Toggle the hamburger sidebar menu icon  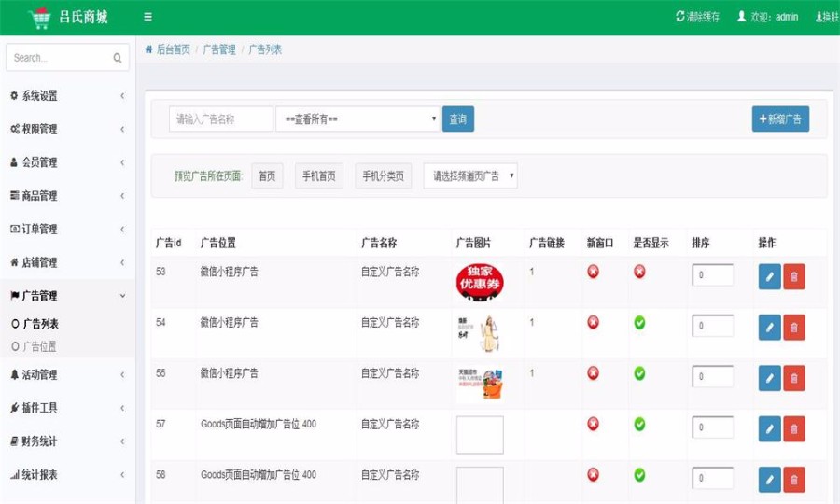point(147,17)
